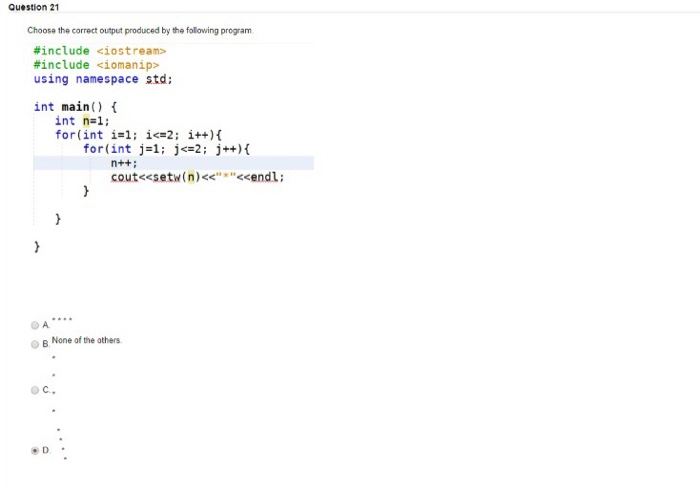This screenshot has height=493, width=700.
Task: Click the '#include <iomanip>' code line
Action: (96, 65)
